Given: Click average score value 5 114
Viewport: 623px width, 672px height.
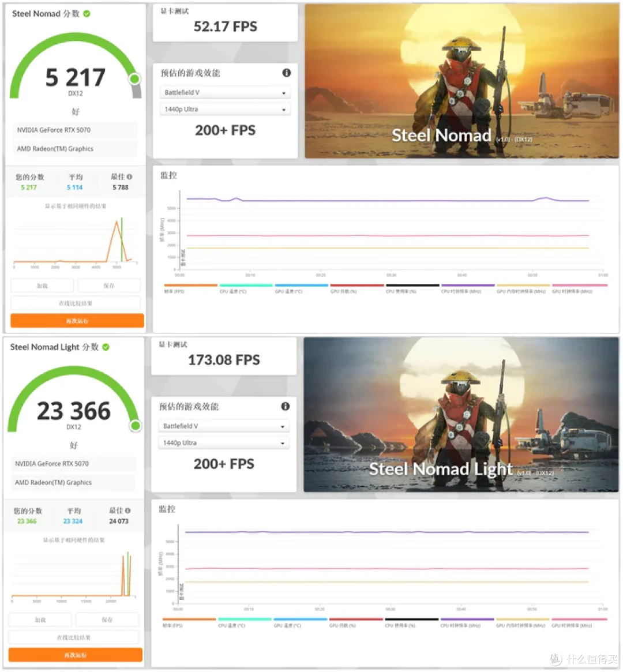Looking at the screenshot, I should (x=74, y=187).
